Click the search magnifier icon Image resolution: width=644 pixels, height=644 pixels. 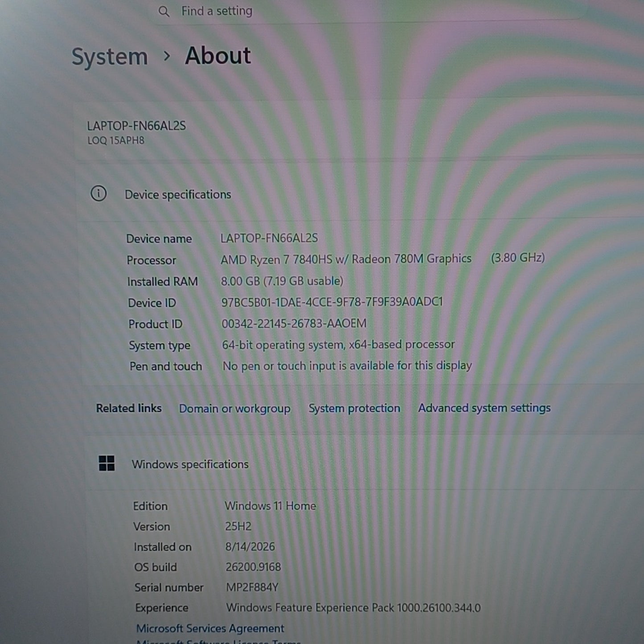(x=164, y=12)
